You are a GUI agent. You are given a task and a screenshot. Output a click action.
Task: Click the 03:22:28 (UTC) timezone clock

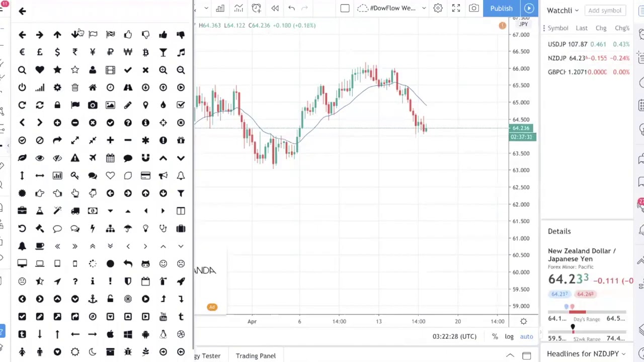coord(454,336)
